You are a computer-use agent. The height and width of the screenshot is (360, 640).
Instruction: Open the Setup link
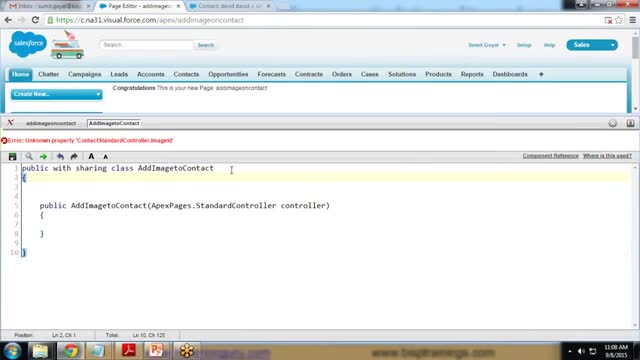coord(524,45)
